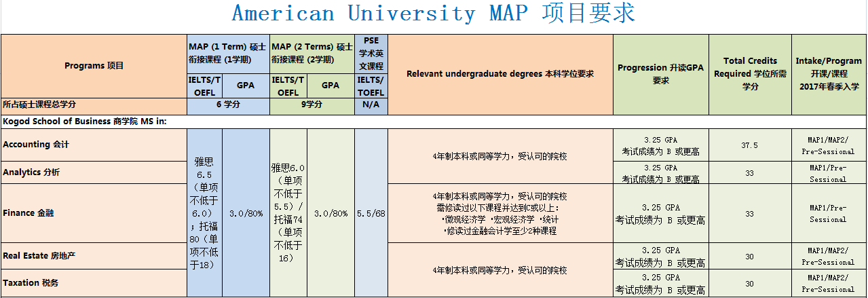
Task: Click the 9学分 cell
Action: pyautogui.click(x=312, y=105)
